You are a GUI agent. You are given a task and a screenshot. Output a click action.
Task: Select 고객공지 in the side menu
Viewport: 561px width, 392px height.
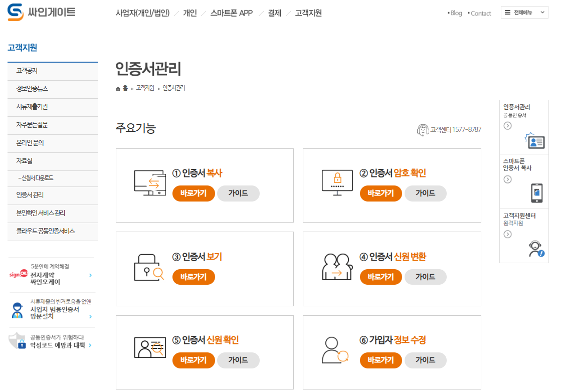[53, 71]
